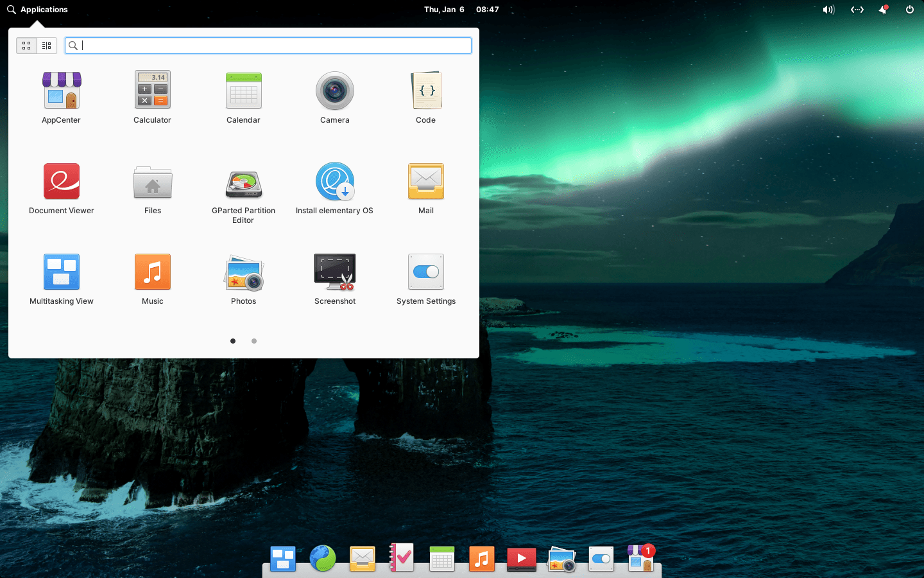Screen dimensions: 924x578
Task: Open Videos from the dock
Action: click(x=521, y=559)
